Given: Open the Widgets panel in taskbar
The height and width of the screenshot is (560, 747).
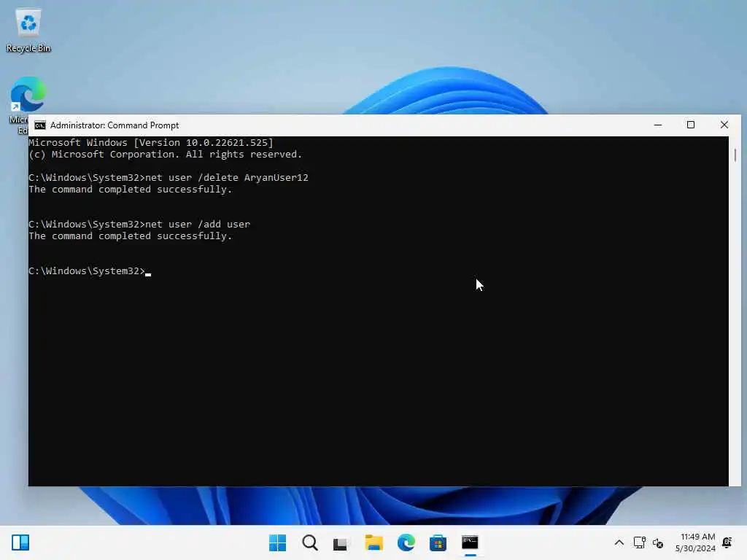Looking at the screenshot, I should (x=20, y=542).
